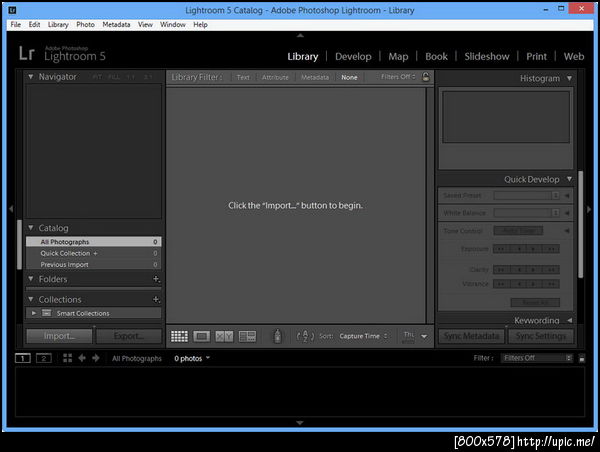Open the Saved Preset dropdown
Image resolution: width=600 pixels, height=452 pixels.
pos(527,196)
